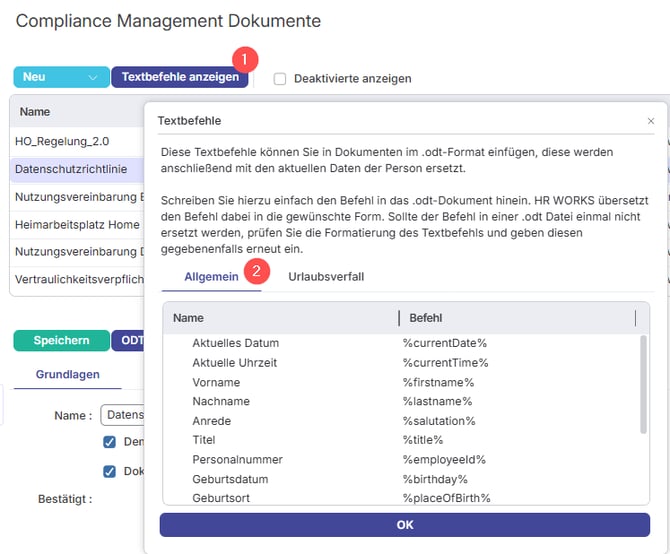Click the Textbefehle anzeigen button
This screenshot has height=554, width=670.
click(x=180, y=78)
